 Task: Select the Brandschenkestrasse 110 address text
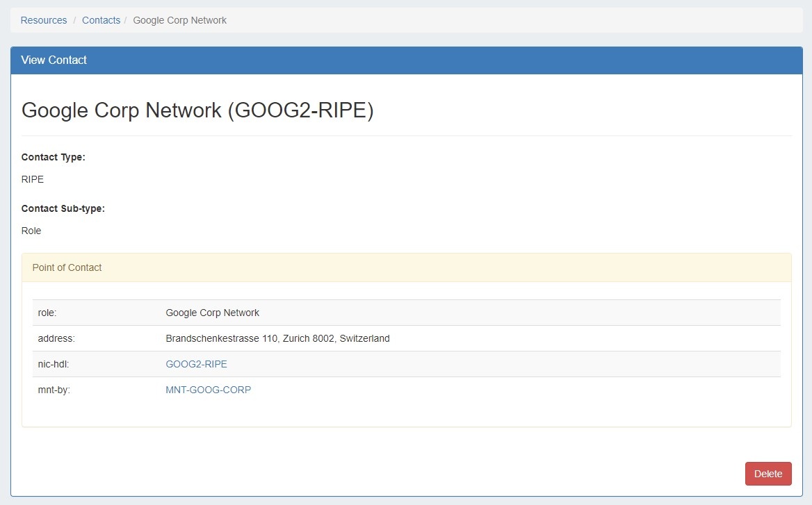click(x=277, y=338)
